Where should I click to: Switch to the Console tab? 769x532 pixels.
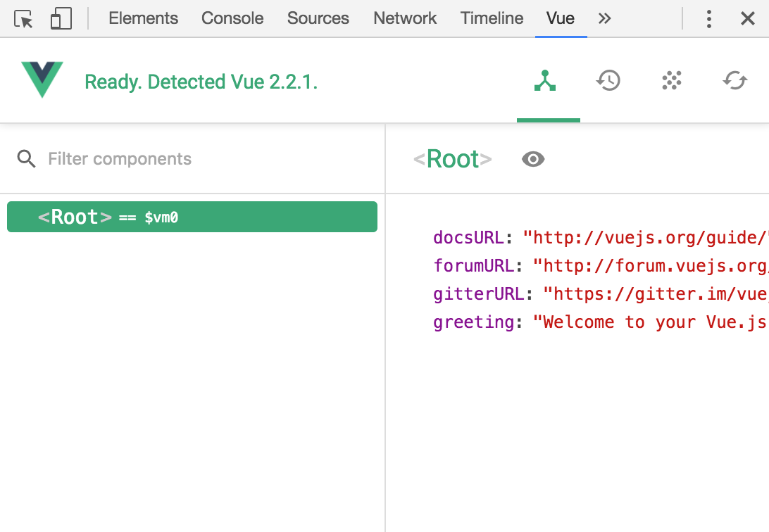pos(232,18)
